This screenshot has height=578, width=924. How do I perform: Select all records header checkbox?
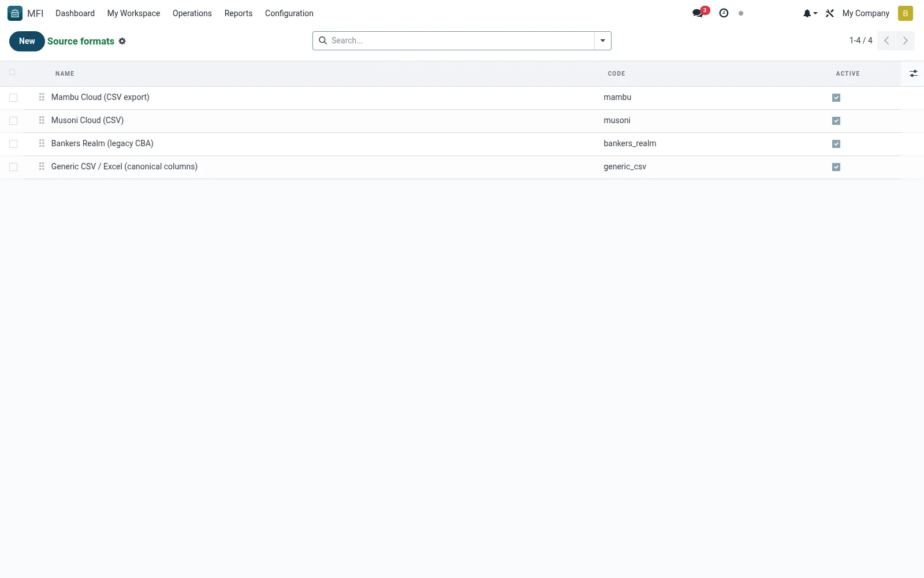pos(12,72)
